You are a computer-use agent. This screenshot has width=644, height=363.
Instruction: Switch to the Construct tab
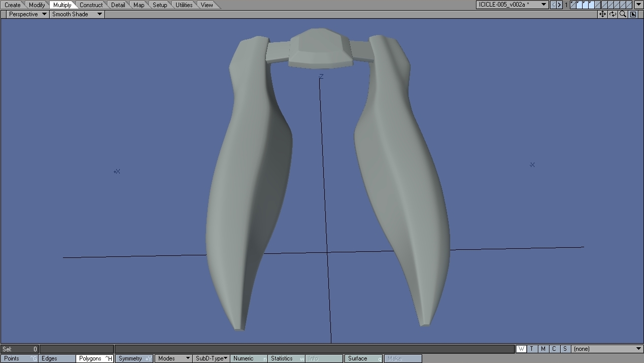click(91, 5)
